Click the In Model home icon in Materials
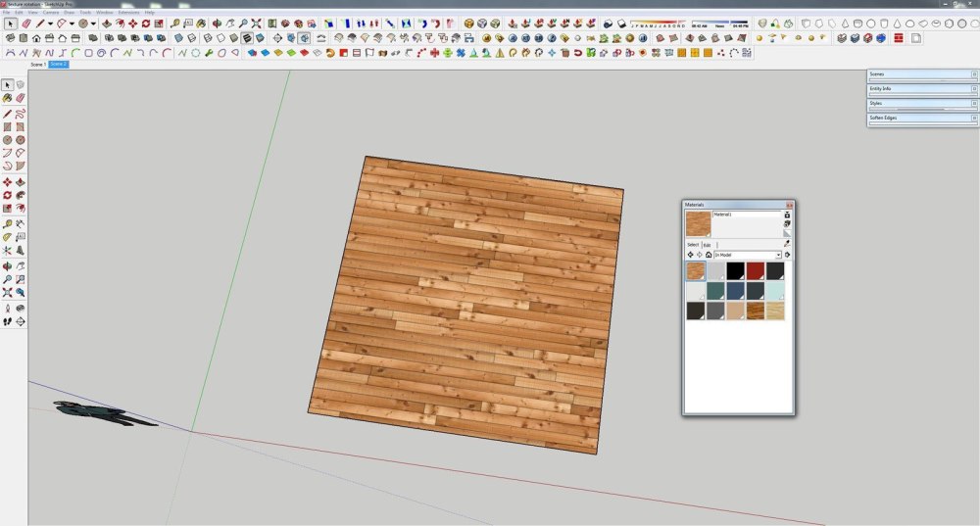980x526 pixels. (x=709, y=255)
